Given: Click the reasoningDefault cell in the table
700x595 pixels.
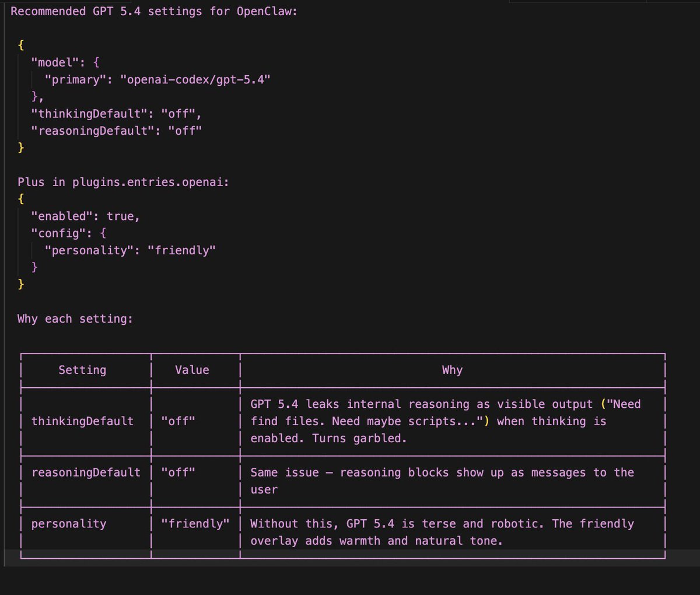Looking at the screenshot, I should coord(86,473).
